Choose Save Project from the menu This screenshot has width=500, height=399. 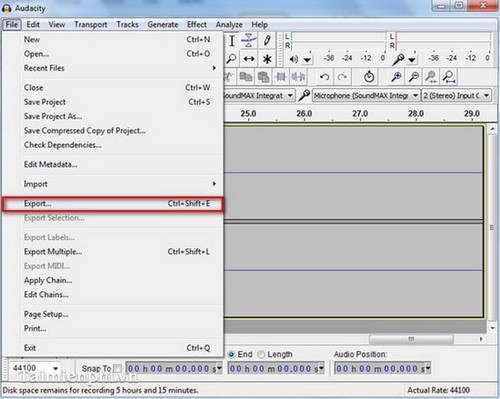[112, 102]
